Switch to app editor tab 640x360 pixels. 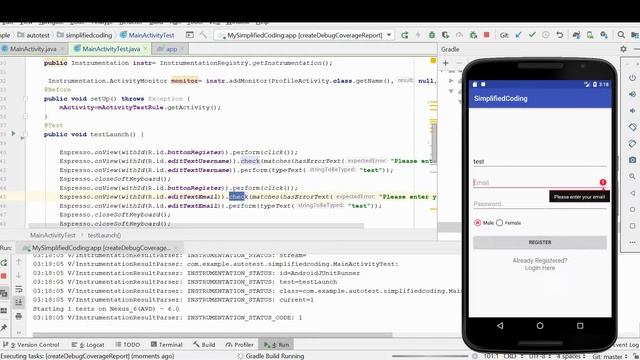(x=170, y=49)
